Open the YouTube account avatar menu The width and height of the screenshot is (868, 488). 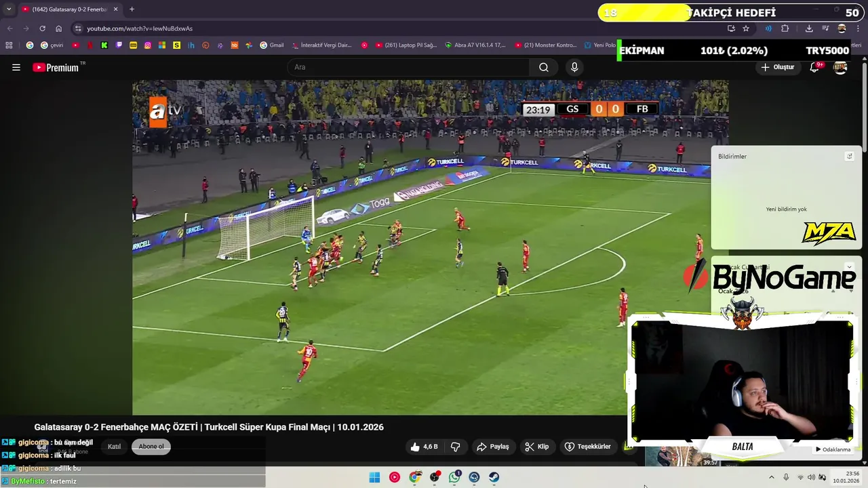pos(840,67)
